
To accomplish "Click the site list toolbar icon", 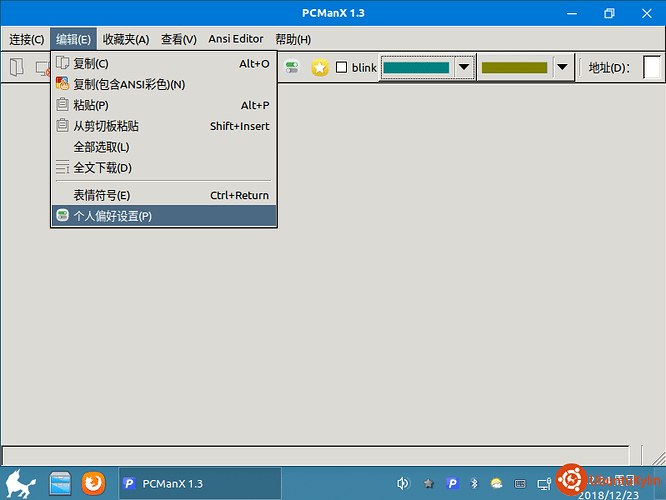I will 17,67.
